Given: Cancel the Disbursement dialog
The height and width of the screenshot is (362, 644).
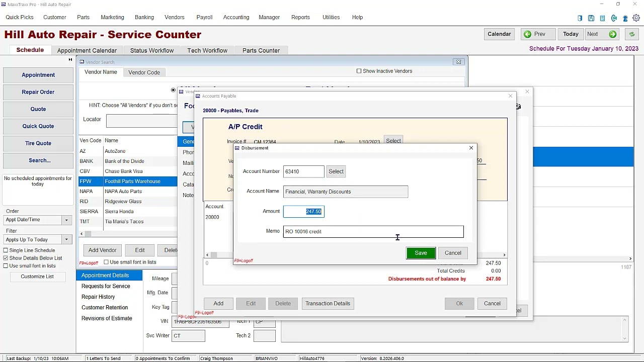Looking at the screenshot, I should 453,253.
